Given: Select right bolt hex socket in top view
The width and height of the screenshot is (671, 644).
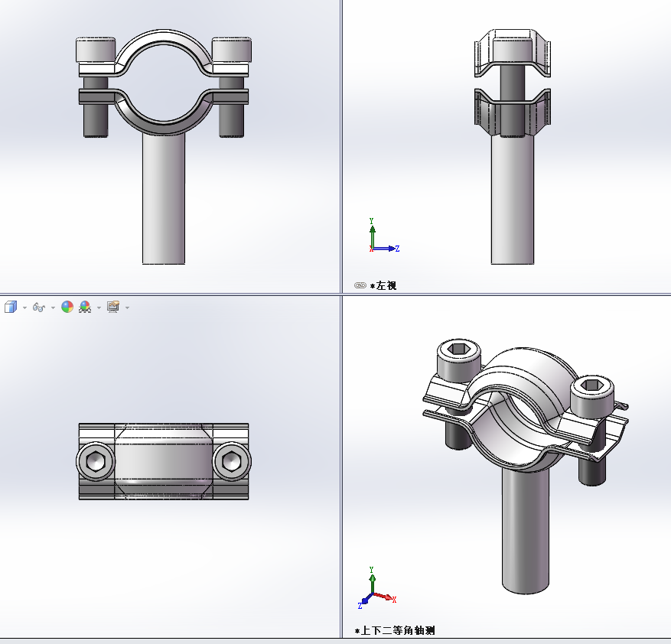Looking at the screenshot, I should pos(232,461).
